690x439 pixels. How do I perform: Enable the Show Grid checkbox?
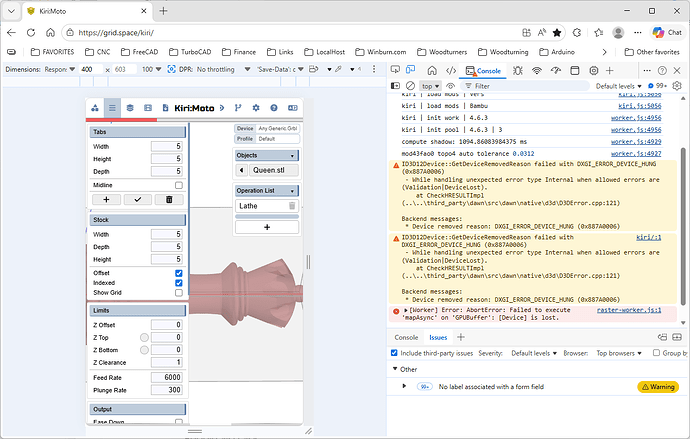(179, 293)
